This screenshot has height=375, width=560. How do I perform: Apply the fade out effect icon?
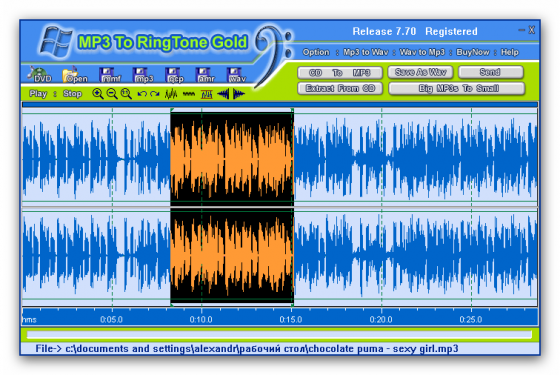[239, 94]
